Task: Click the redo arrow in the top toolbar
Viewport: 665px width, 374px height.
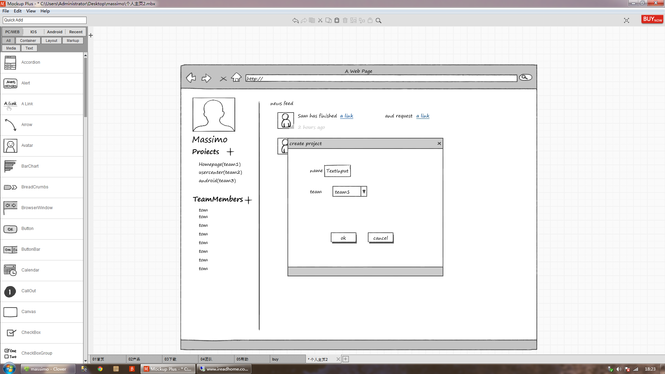Action: click(x=304, y=20)
